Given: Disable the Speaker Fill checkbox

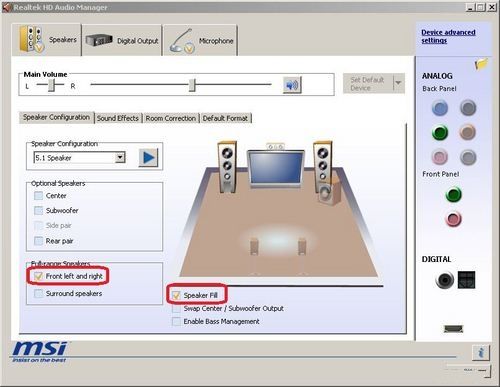Looking at the screenshot, I should pos(176,295).
